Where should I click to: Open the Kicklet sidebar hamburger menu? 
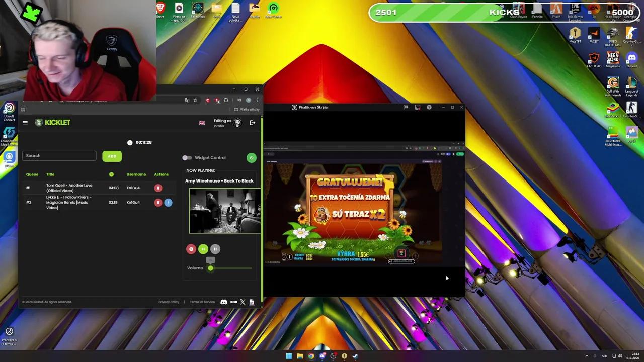[x=25, y=122]
